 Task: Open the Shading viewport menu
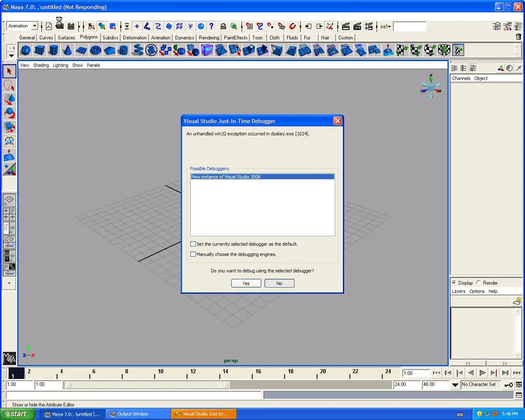(x=41, y=65)
